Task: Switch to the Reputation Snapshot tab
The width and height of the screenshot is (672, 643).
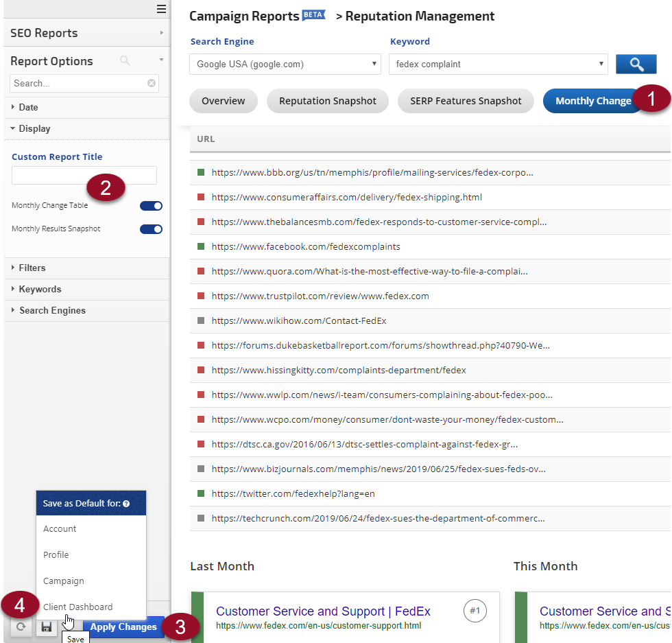Action: (327, 101)
